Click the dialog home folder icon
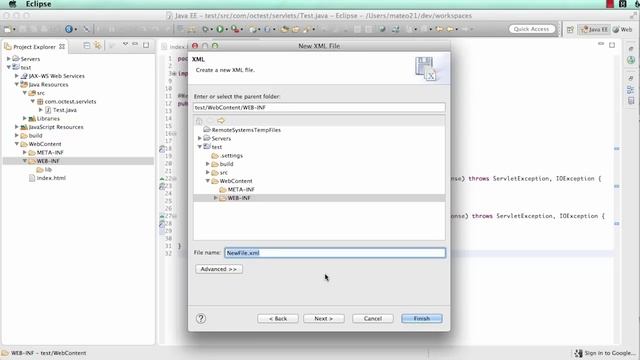The image size is (640, 360). tap(199, 121)
